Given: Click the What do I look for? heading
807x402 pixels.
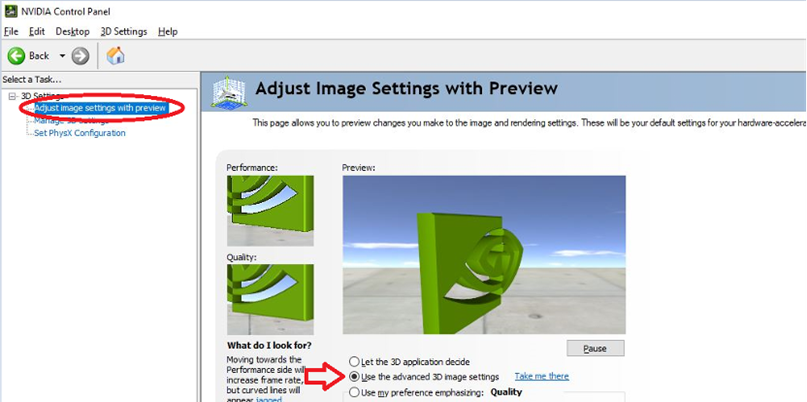Looking at the screenshot, I should [269, 345].
